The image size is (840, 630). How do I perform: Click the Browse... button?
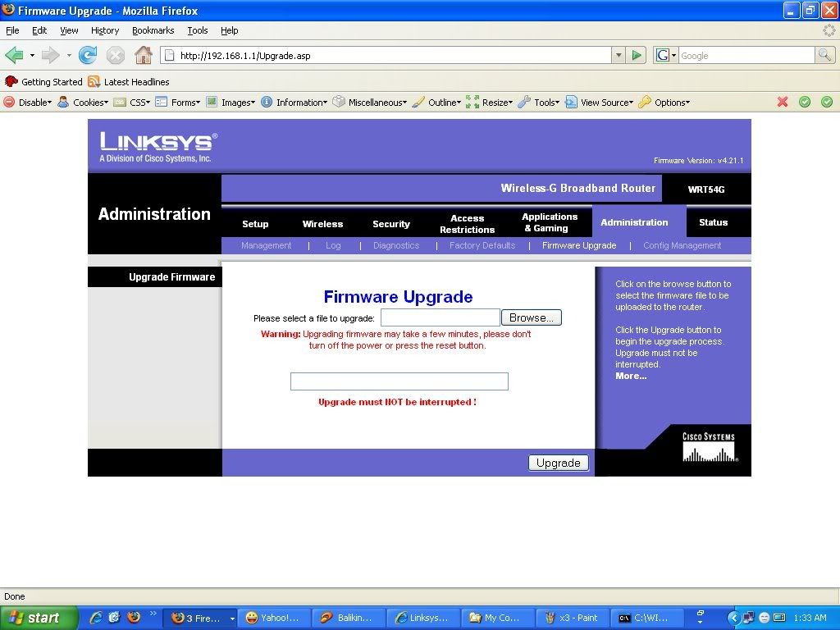[532, 317]
